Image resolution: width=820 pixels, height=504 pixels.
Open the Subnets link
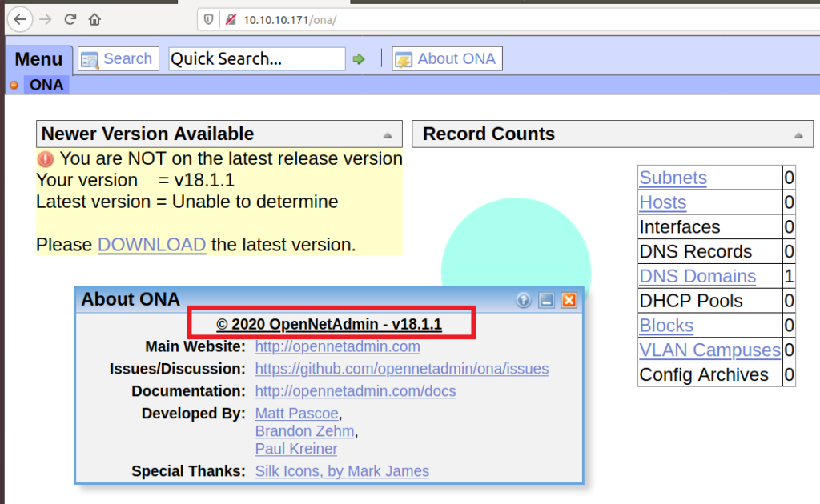point(673,178)
